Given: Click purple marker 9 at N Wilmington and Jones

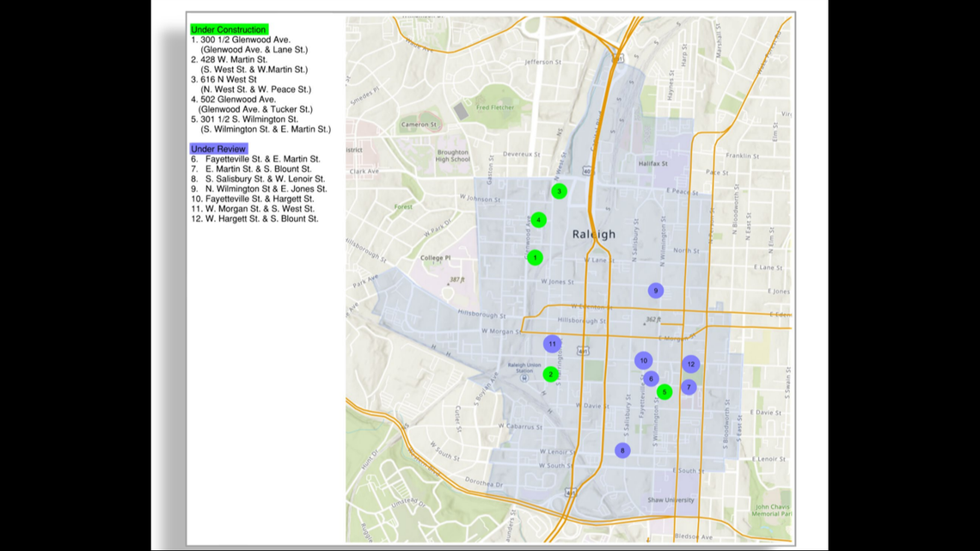Looking at the screenshot, I should pyautogui.click(x=656, y=291).
